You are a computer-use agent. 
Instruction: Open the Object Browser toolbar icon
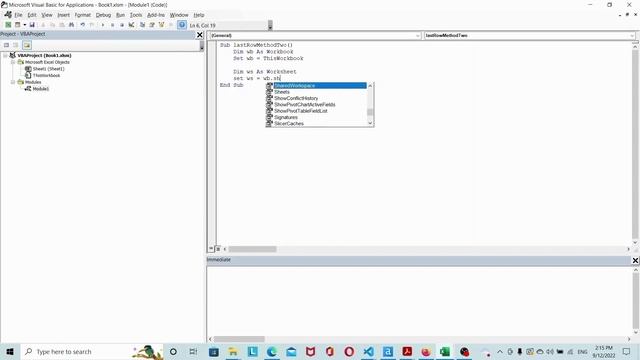[x=161, y=25]
